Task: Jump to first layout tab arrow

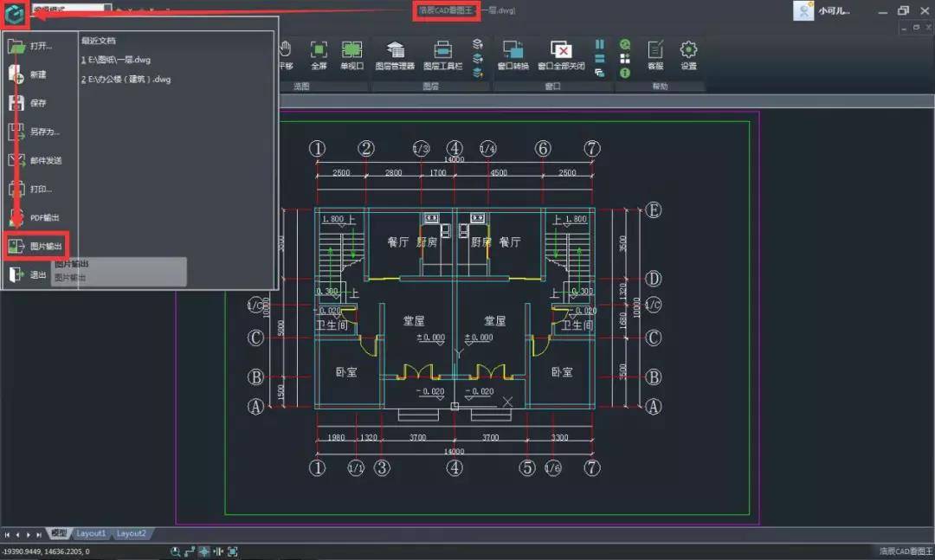Action: (7, 534)
